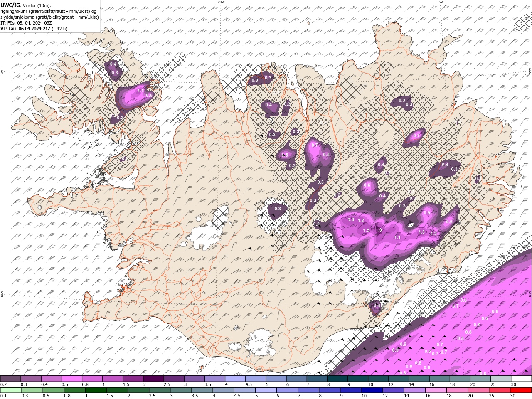Select the crimson swatch between 25 and 30, bottom row

click(500, 390)
